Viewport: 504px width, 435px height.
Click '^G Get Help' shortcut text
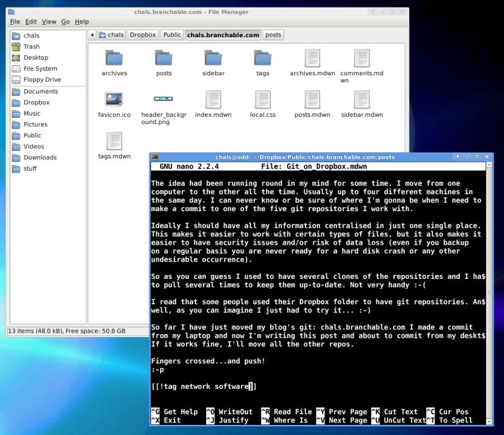coord(175,412)
